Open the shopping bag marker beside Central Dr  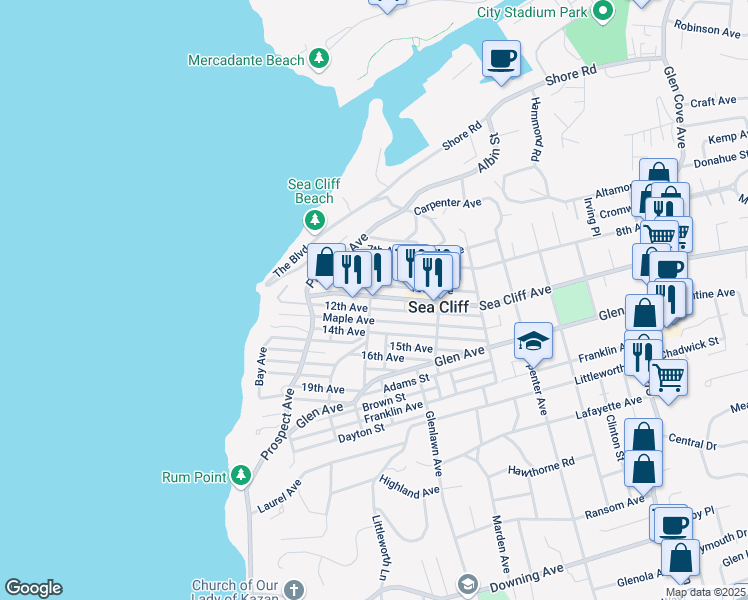(645, 436)
